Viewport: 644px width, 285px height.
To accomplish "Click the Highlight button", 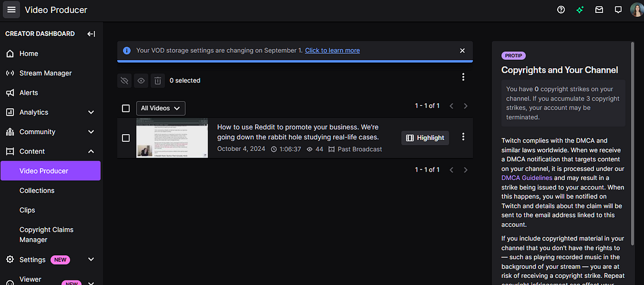I will pyautogui.click(x=425, y=138).
